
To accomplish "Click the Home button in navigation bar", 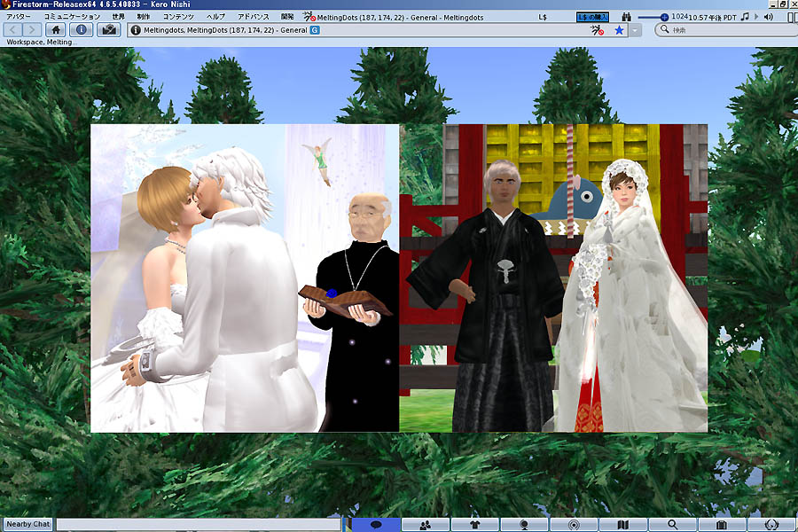I will 56,30.
